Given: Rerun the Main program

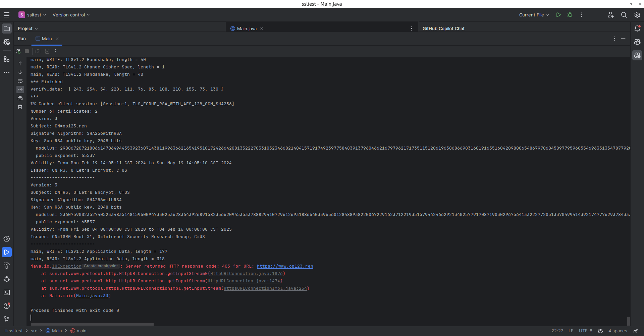Looking at the screenshot, I should [18, 51].
